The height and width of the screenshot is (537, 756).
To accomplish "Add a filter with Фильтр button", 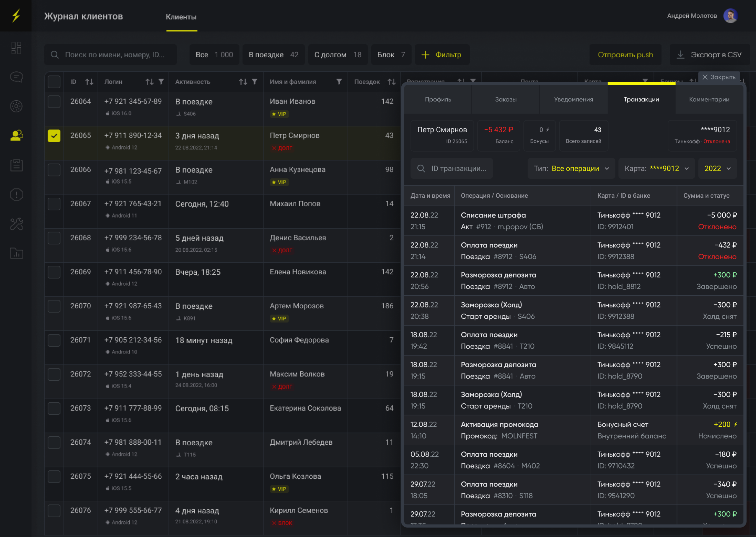I will click(x=442, y=55).
